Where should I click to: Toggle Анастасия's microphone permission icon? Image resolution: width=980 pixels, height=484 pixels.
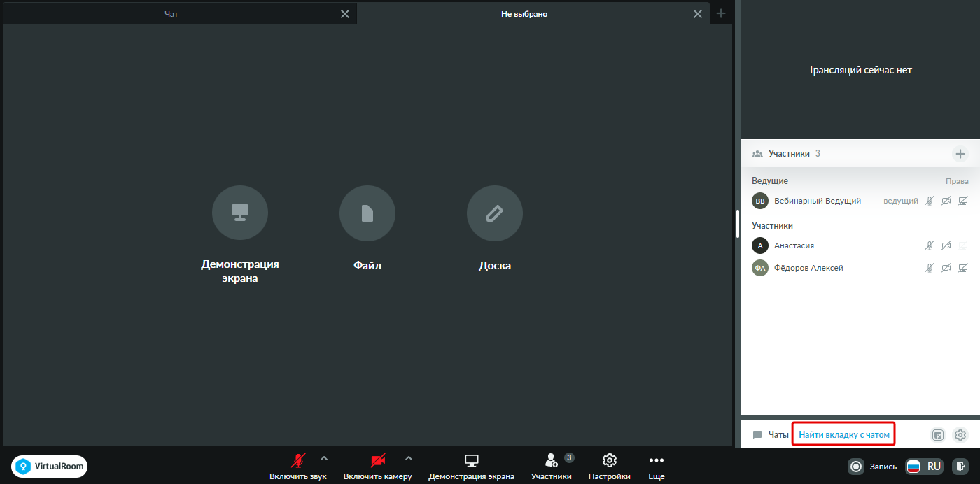pyautogui.click(x=930, y=245)
